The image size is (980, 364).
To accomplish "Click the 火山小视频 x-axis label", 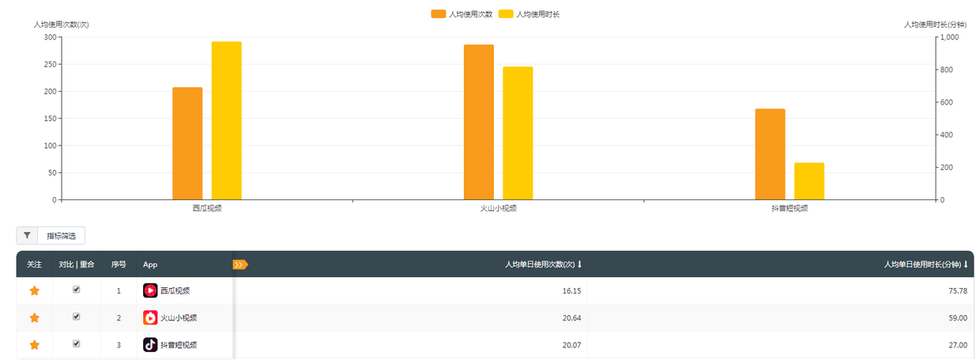I will tap(499, 208).
